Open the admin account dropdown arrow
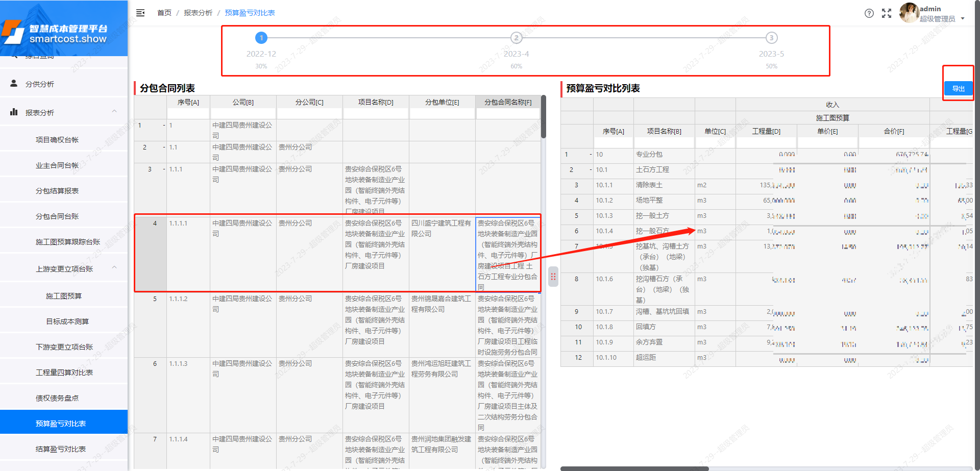 (963, 18)
